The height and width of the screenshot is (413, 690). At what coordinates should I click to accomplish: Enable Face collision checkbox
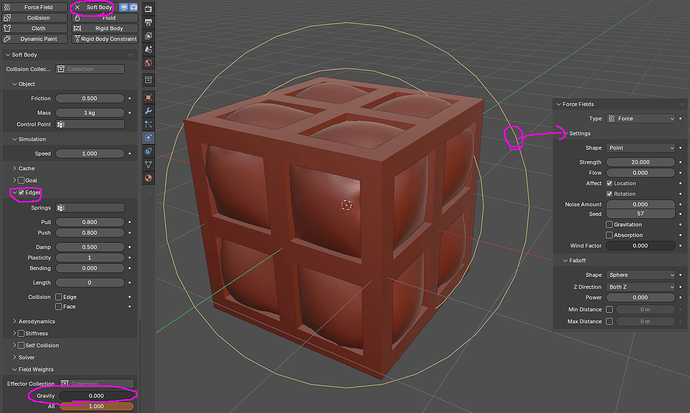coord(59,307)
